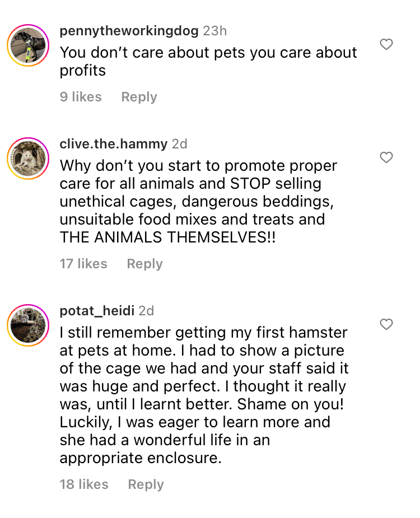Reply to clive.the.hammy's comment
The image size is (420, 518).
pos(144,264)
